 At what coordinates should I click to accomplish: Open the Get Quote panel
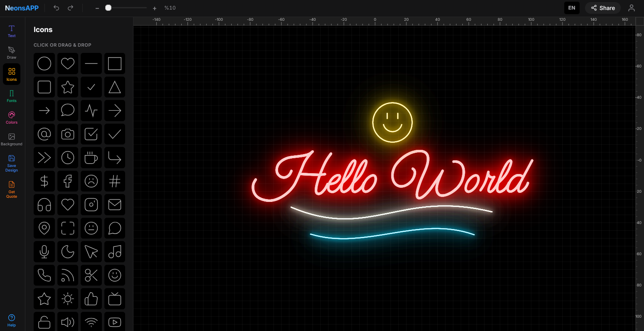pos(11,189)
